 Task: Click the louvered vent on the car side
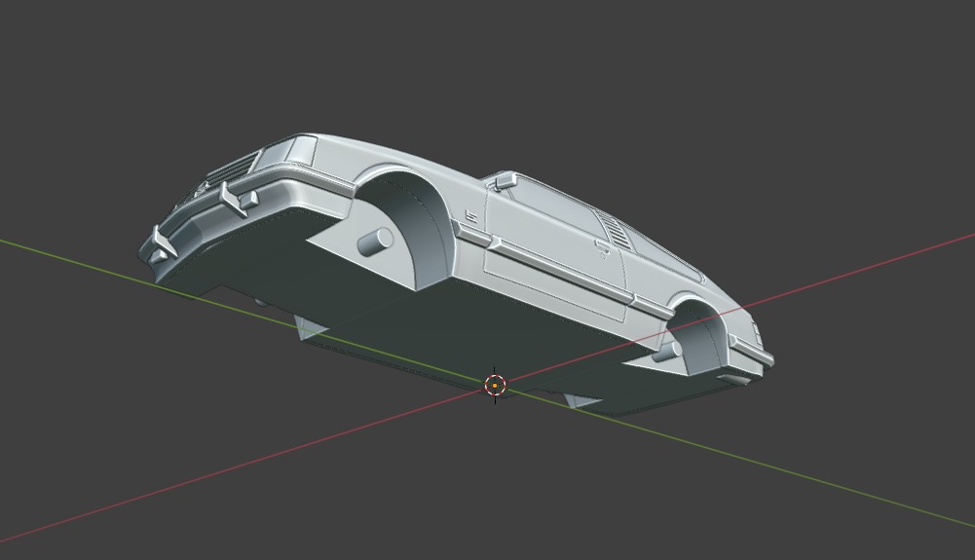pyautogui.click(x=613, y=232)
